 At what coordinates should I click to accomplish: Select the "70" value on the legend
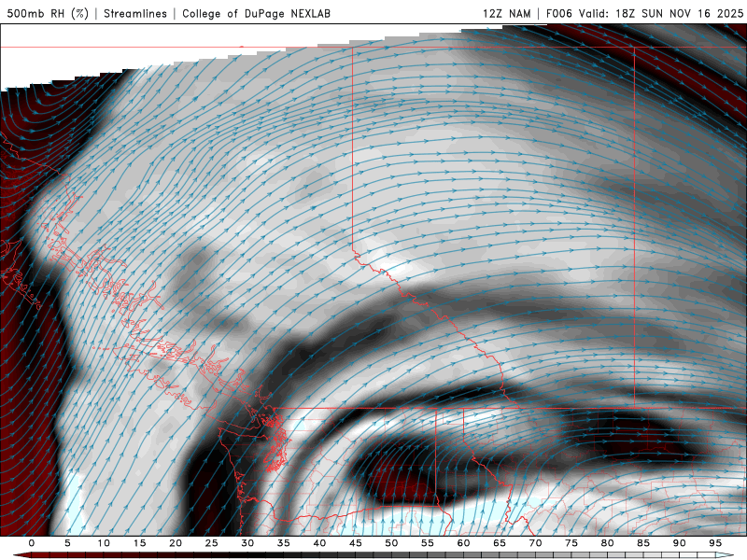(x=535, y=543)
